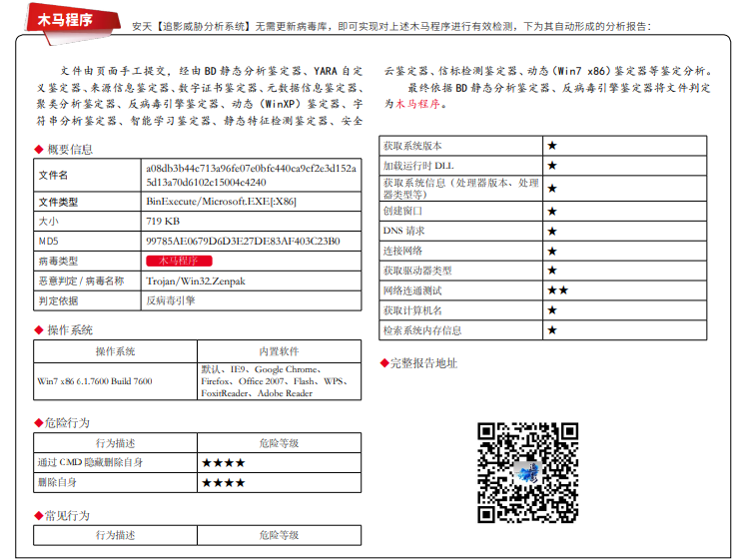The height and width of the screenshot is (560, 743).
Task: Click the MD5 value 99785AE0679D6D3E27DE83AF403C23B0
Action: [243, 242]
